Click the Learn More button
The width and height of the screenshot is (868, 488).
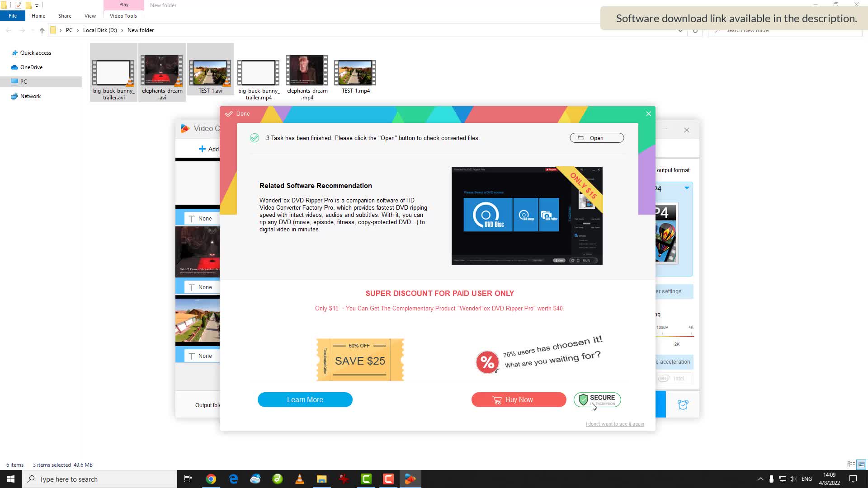[x=305, y=399]
